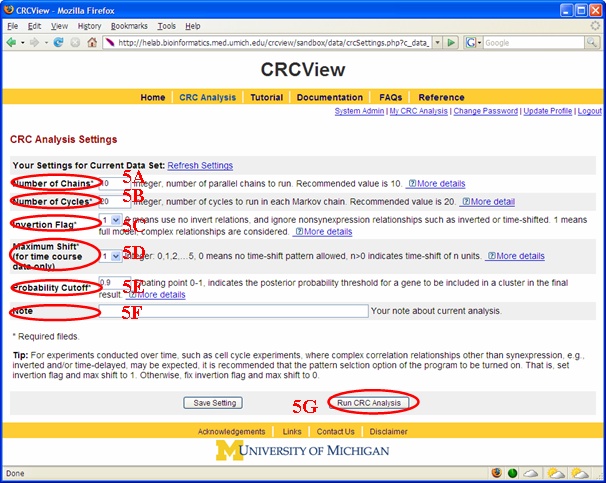This screenshot has height=483, width=606.
Task: Open the Tutorial navigation tab
Action: coord(267,97)
